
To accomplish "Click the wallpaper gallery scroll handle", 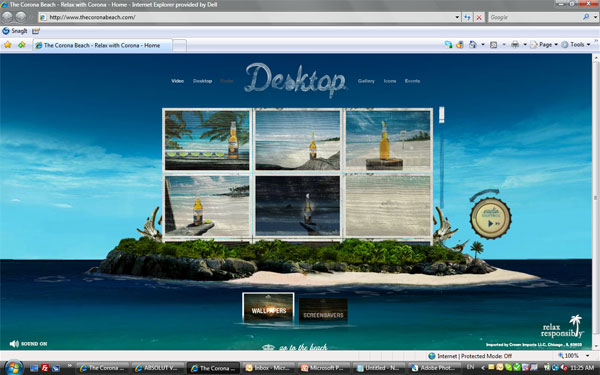I will point(442,115).
